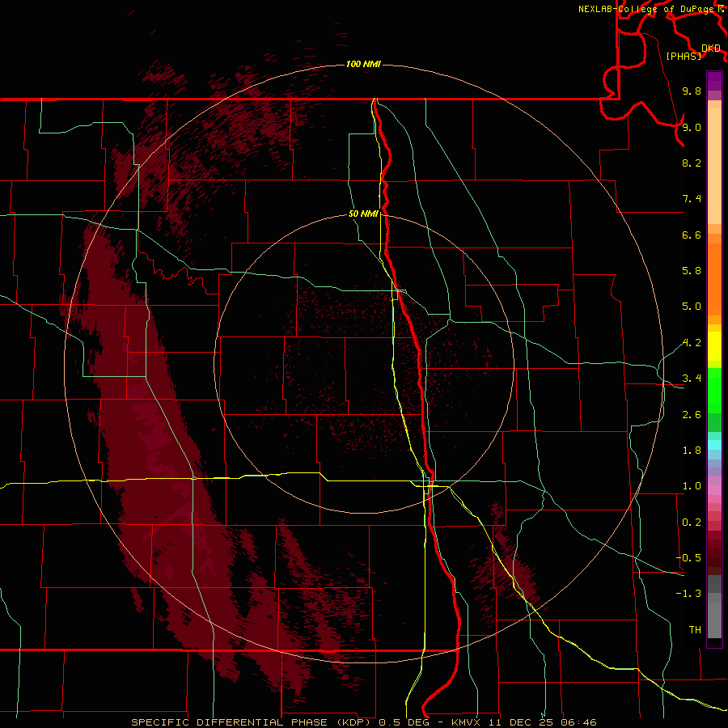The image size is (728, 728).
Task: Click the "11 DEC 25" date in the caption
Action: 520,722
